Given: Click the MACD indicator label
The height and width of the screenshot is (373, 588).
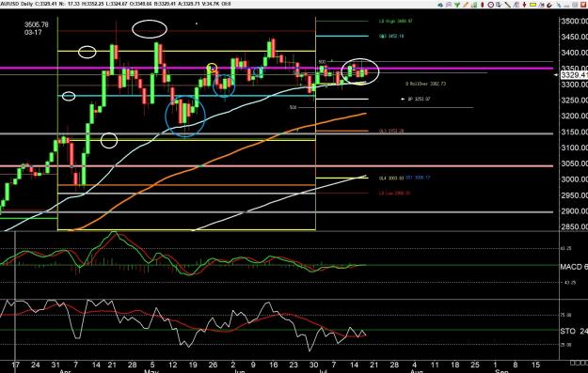Looking at the screenshot, I should coord(574,267).
